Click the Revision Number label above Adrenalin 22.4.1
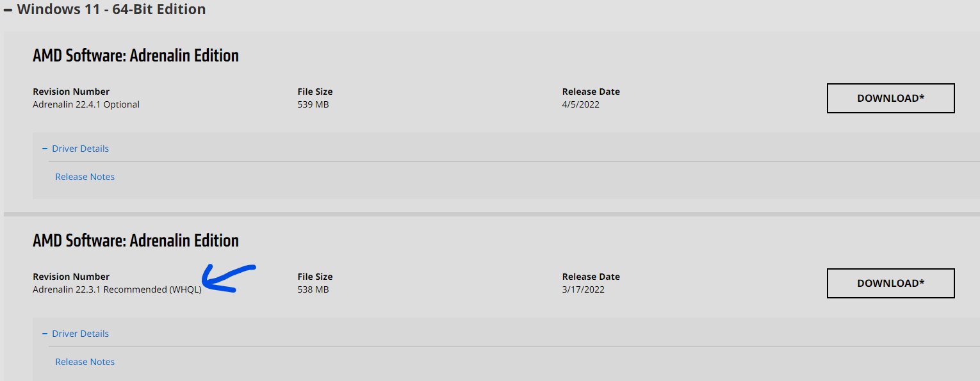Screen dimensions: 980x381 tap(71, 92)
